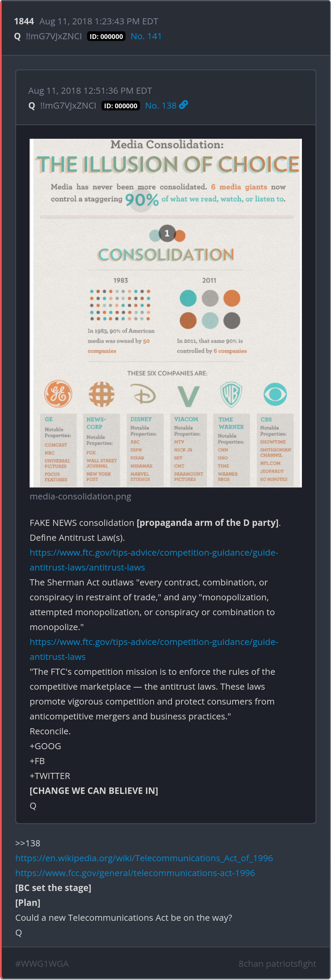Open the FTC guide-antitrust-laws link
The width and height of the screenshot is (331, 980).
pyautogui.click(x=154, y=649)
